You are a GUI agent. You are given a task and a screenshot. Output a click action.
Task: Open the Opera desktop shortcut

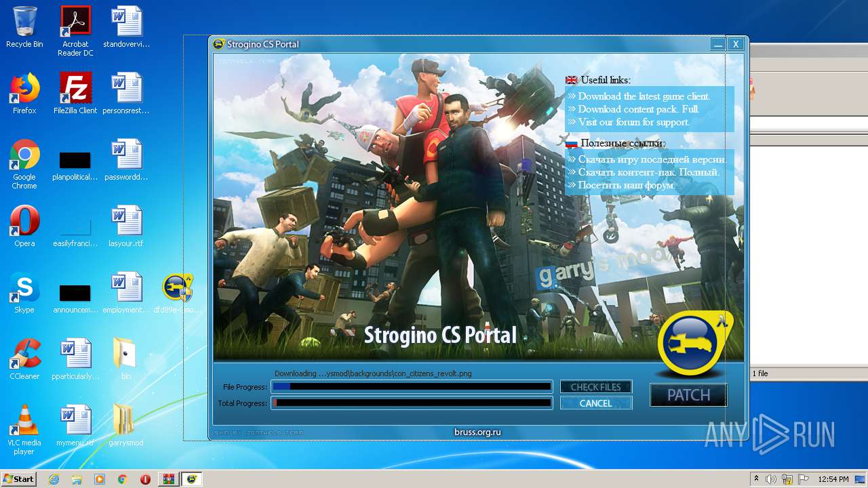point(24,226)
